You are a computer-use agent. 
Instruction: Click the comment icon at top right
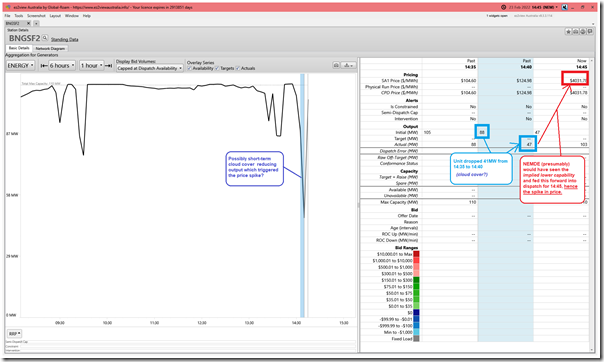590,32
